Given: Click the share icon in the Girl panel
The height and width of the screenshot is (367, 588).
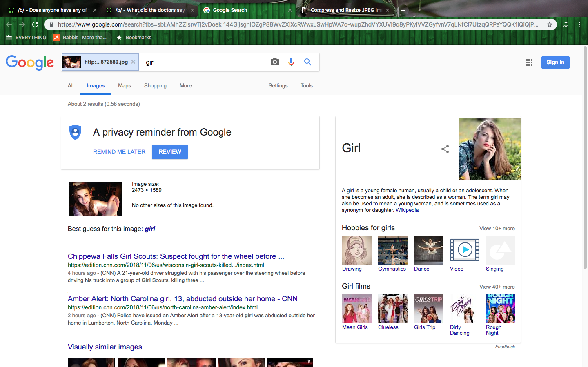Looking at the screenshot, I should coord(445,149).
